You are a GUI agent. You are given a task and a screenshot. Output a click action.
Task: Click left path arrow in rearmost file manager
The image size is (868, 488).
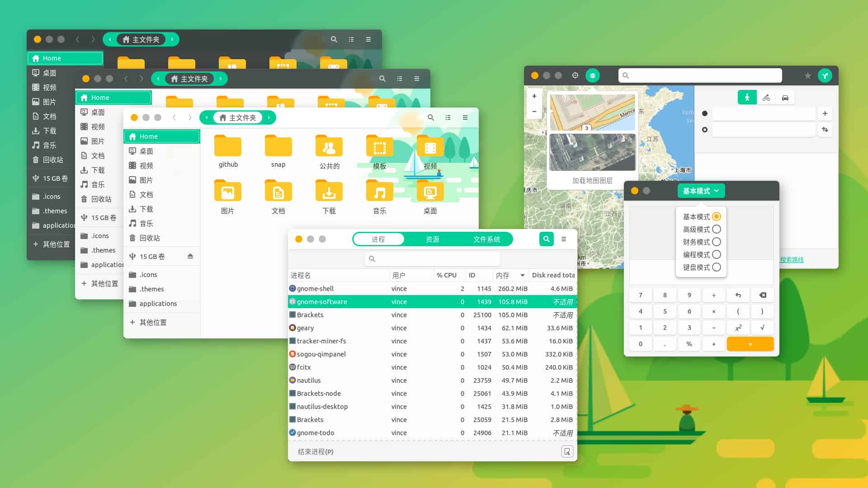tap(110, 39)
